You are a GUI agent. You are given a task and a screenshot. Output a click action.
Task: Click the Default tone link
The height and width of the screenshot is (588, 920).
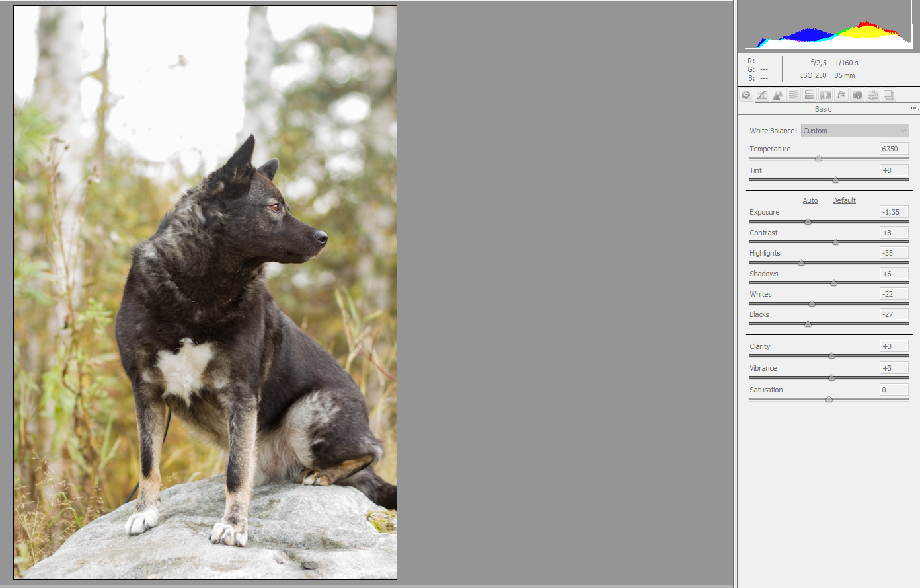click(x=844, y=200)
